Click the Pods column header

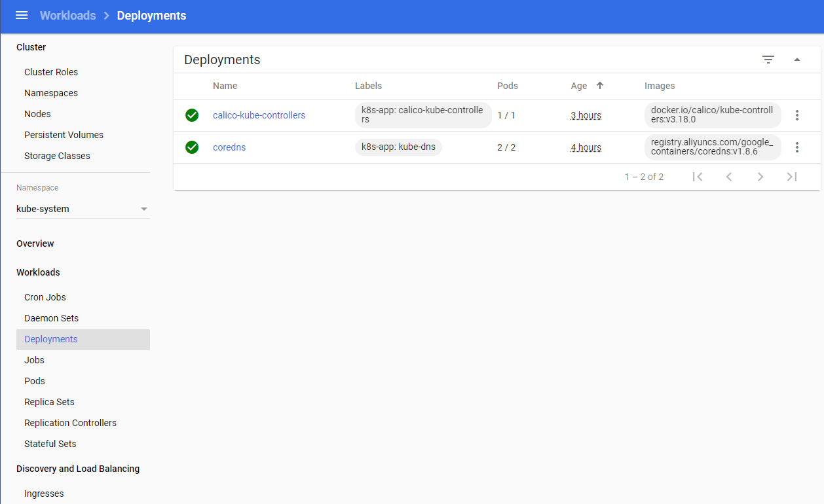click(x=508, y=86)
